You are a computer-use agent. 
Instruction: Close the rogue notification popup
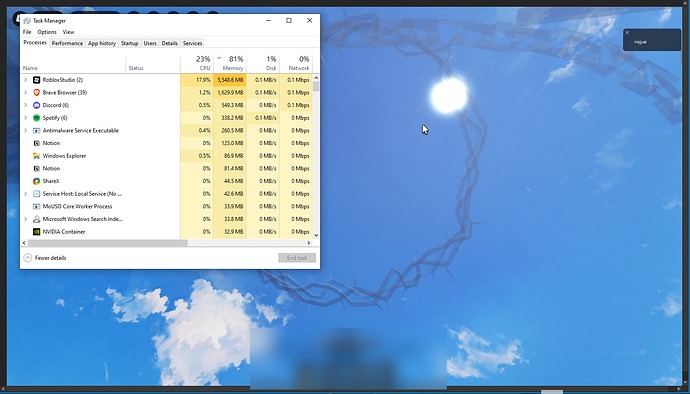pyautogui.click(x=627, y=33)
